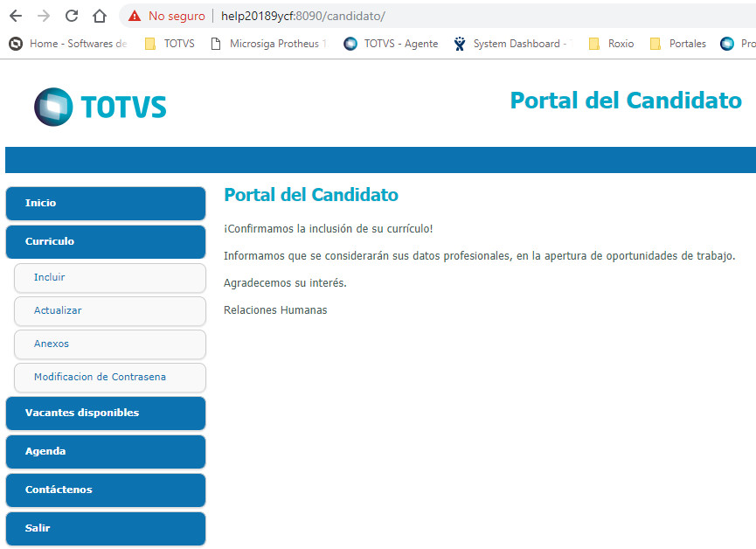Open the Anexos submenu link
The width and height of the screenshot is (756, 549).
pos(110,344)
